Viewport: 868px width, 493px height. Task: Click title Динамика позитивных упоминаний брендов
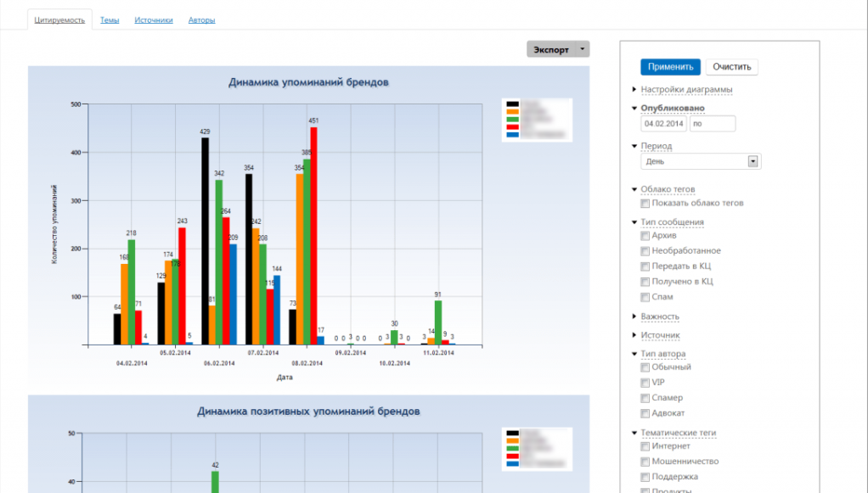[x=308, y=412]
